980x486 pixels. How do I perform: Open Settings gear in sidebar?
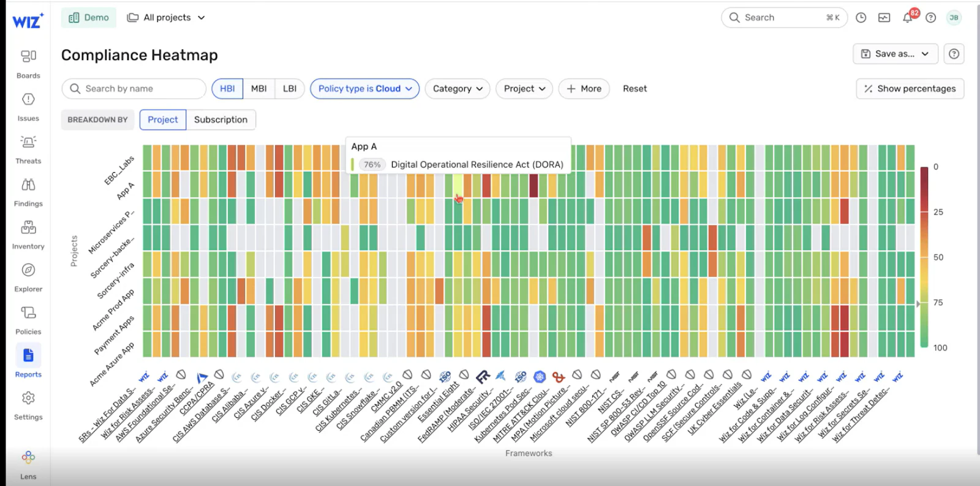coord(28,398)
